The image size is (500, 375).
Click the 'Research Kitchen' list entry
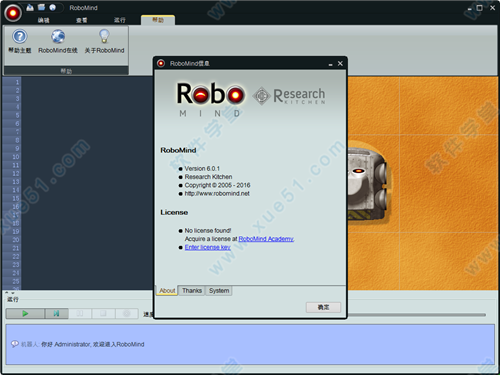(208, 177)
